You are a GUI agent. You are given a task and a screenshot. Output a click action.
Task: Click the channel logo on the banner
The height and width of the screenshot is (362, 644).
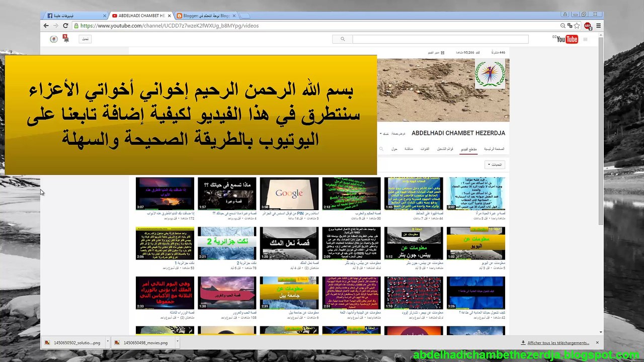tap(490, 74)
